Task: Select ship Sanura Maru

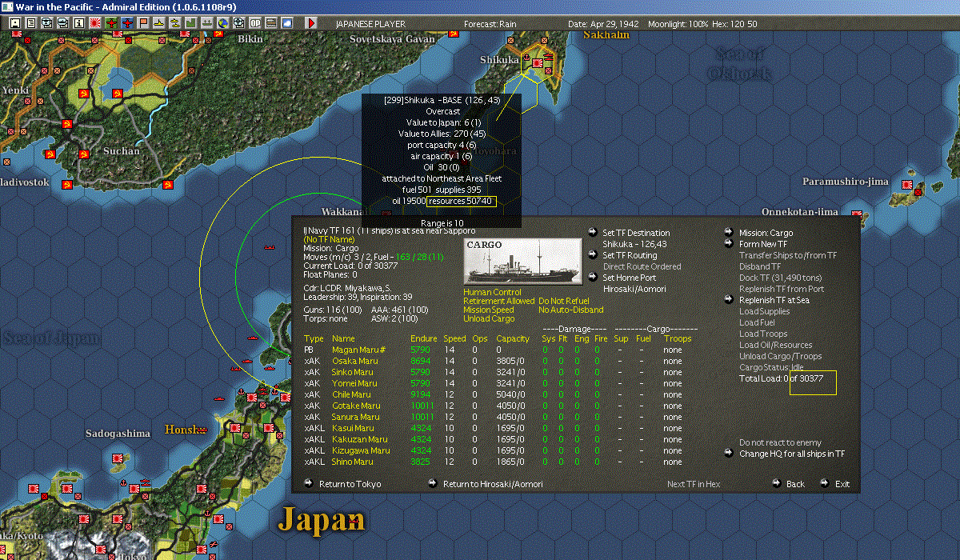Action: 355,417
